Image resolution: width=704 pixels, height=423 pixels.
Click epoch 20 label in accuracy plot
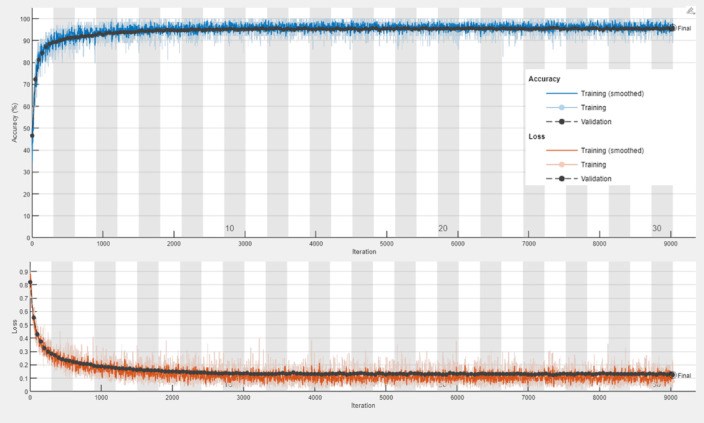pos(442,229)
